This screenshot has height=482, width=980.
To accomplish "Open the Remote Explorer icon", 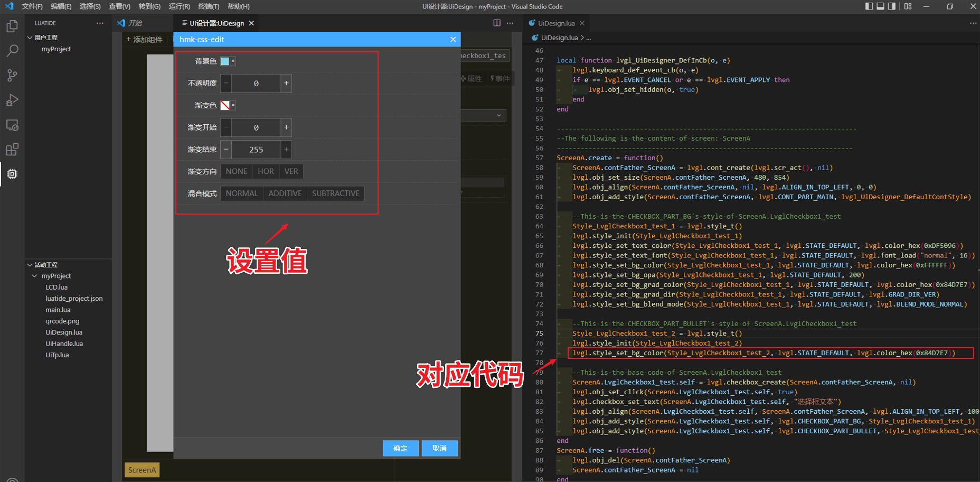I will (12, 125).
